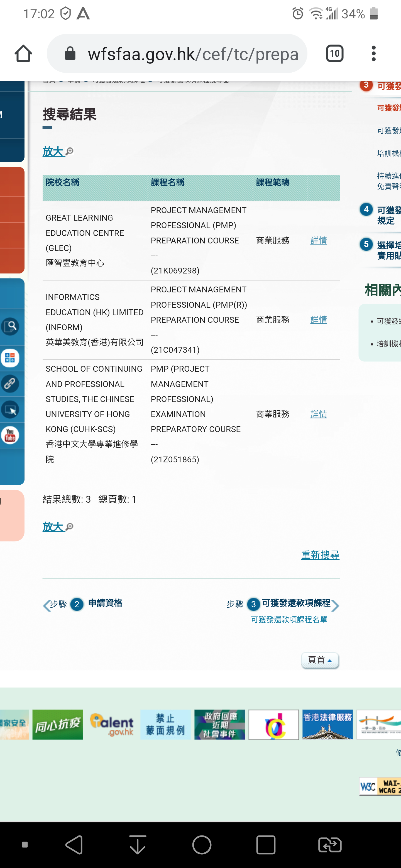Click the bottom 放大 enlarge link
The image size is (401, 868).
coord(58,527)
